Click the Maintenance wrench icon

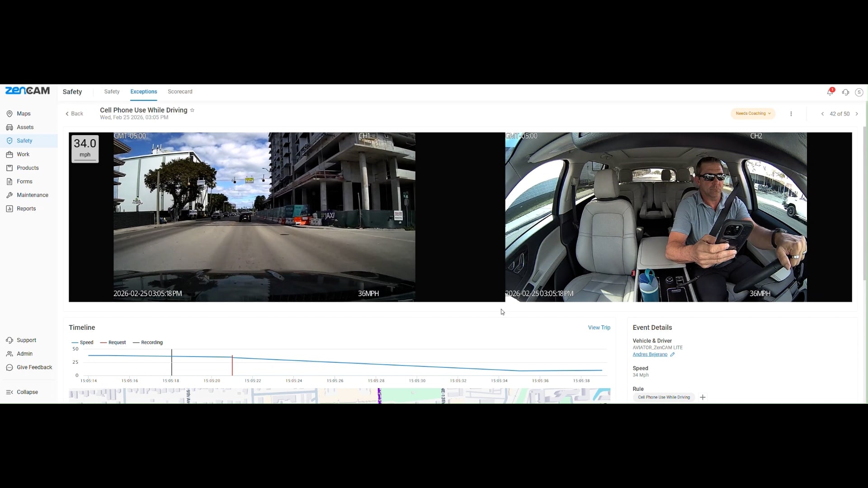coord(9,195)
